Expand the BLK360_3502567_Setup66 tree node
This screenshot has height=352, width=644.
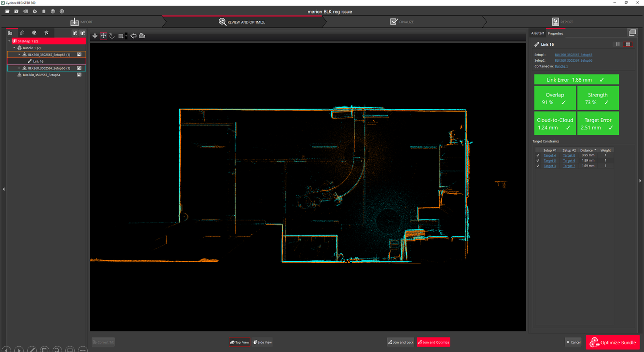coord(19,68)
